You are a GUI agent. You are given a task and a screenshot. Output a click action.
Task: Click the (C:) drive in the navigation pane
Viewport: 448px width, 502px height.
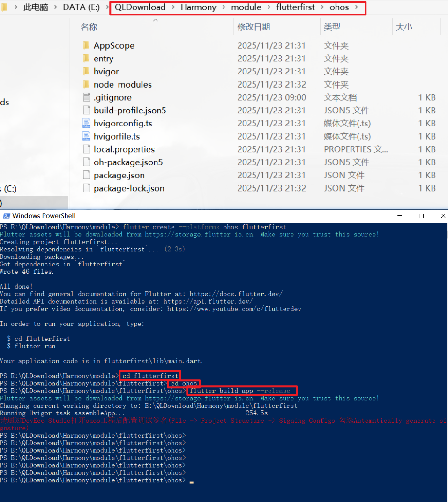pyautogui.click(x=8, y=189)
